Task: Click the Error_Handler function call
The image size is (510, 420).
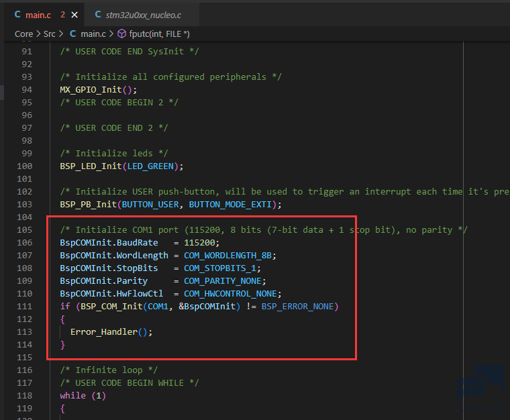Action: pos(104,332)
